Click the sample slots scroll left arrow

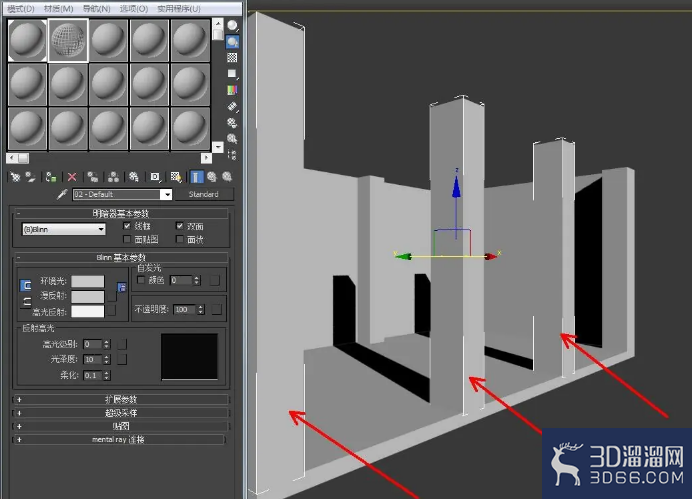click(x=12, y=158)
